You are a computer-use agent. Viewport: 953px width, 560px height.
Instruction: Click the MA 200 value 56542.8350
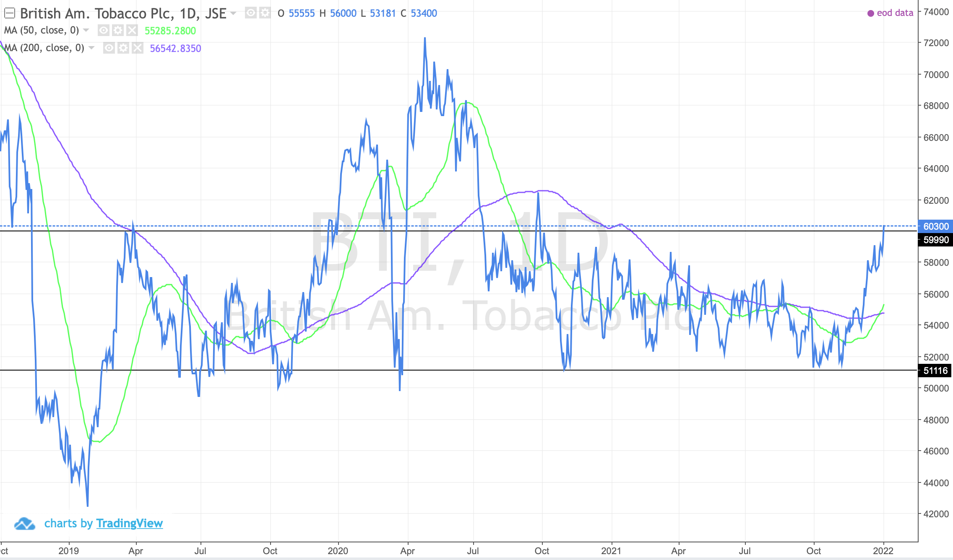click(176, 48)
